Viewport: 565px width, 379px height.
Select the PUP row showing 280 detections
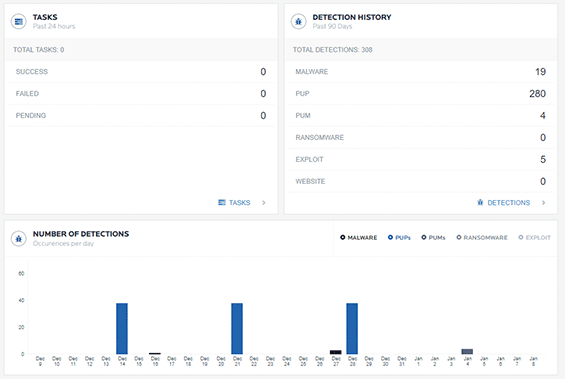tap(421, 94)
